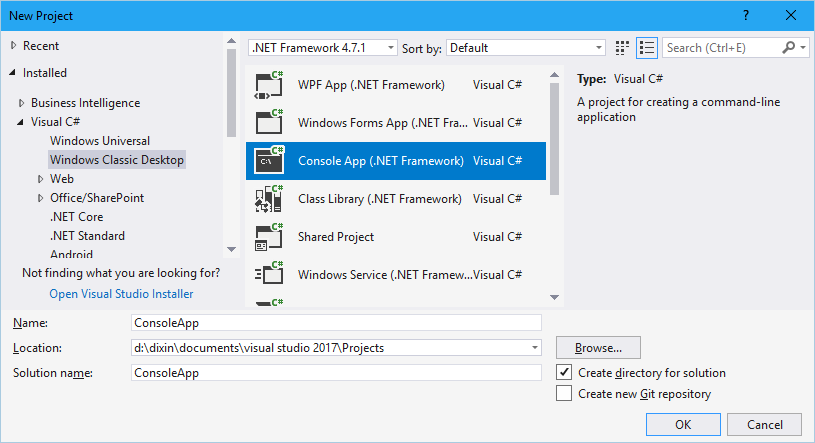This screenshot has height=443, width=815.
Task: Open the help question mark
Action: [746, 16]
